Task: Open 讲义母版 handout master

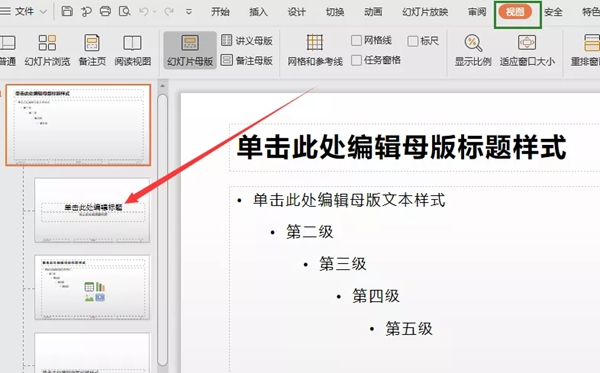Action: [247, 40]
